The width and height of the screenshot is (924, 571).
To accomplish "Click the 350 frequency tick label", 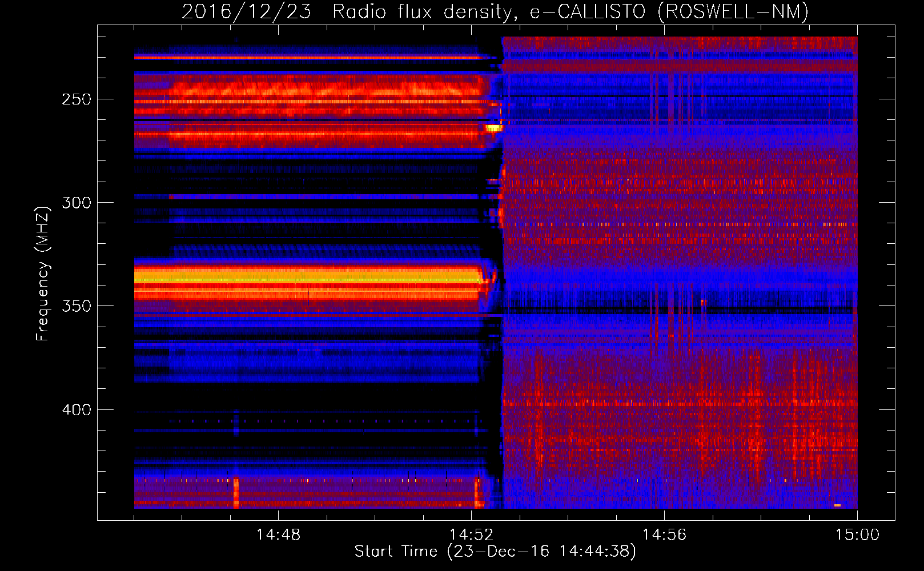I will (x=77, y=306).
